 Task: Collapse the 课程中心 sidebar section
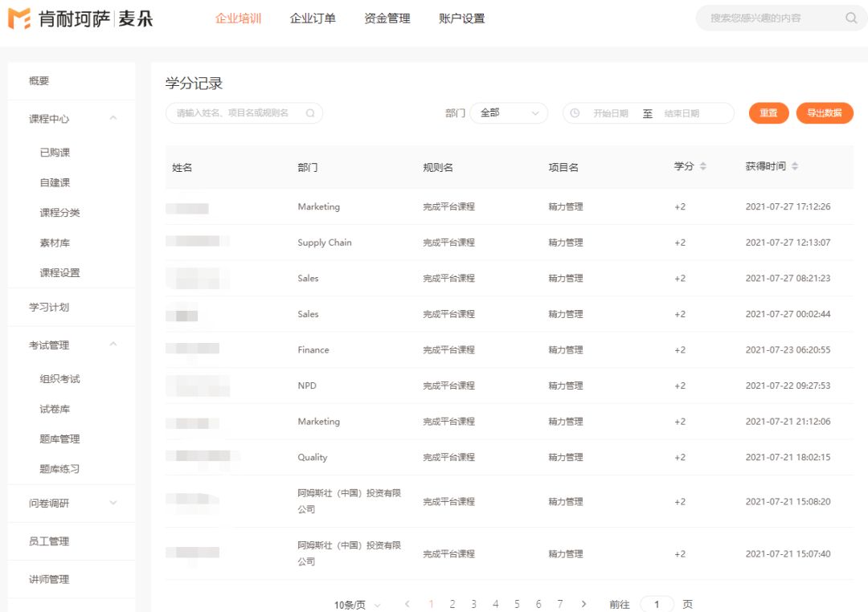click(113, 119)
